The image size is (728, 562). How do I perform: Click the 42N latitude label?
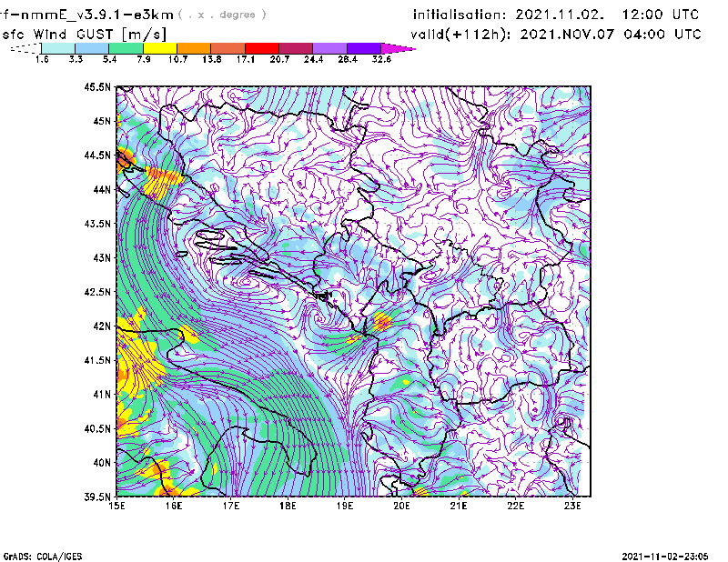(102, 326)
